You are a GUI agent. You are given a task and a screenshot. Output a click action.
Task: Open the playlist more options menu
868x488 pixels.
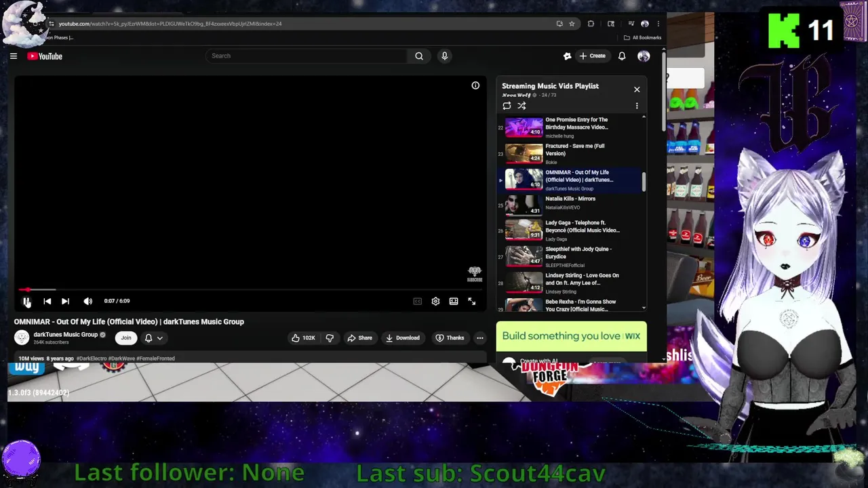tap(637, 106)
